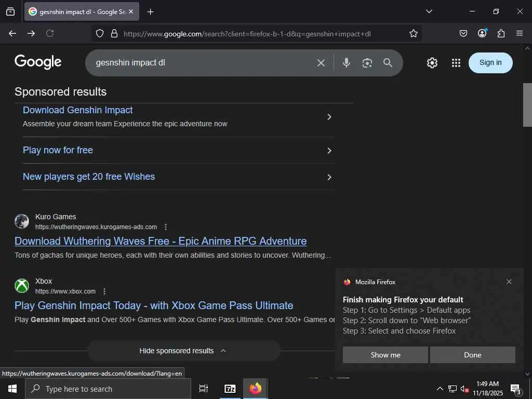Click chevron beside Download Genshin Impact
Viewport: 532px width, 399px height.
329,117
